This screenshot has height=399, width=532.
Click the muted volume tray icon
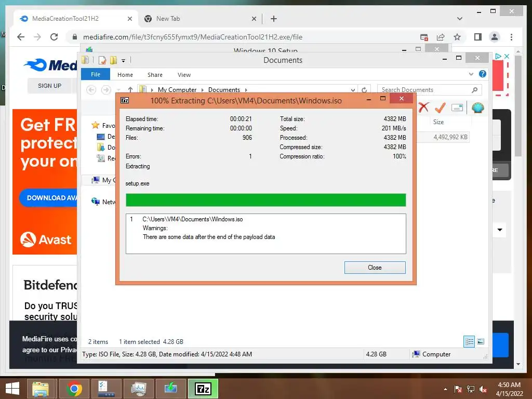click(484, 389)
